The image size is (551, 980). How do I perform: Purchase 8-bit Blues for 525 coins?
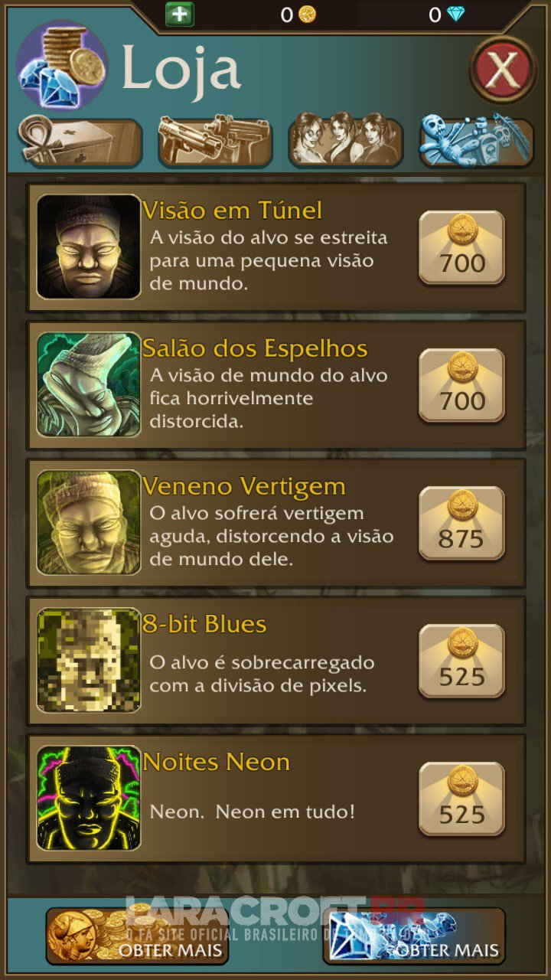(462, 661)
